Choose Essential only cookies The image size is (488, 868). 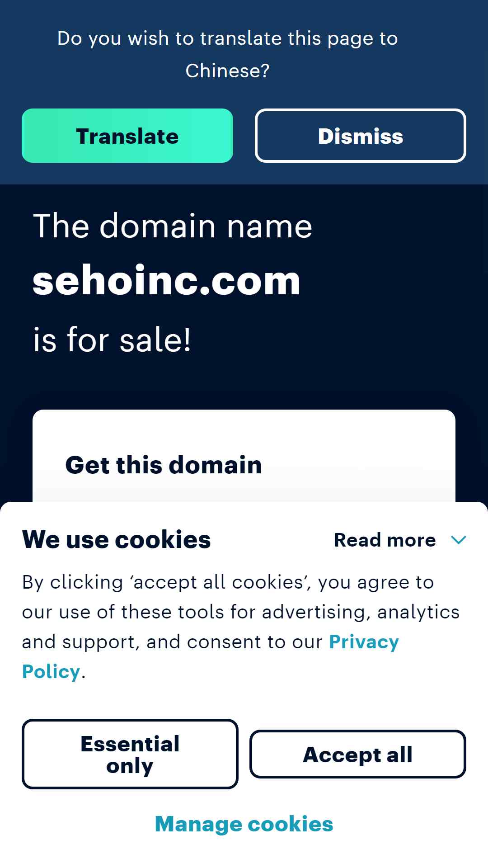click(x=130, y=754)
